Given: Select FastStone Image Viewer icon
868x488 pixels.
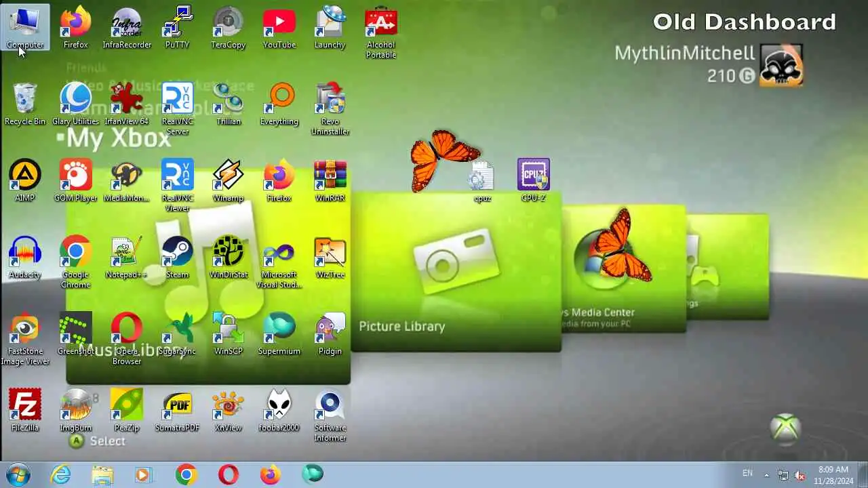Looking at the screenshot, I should tap(25, 339).
